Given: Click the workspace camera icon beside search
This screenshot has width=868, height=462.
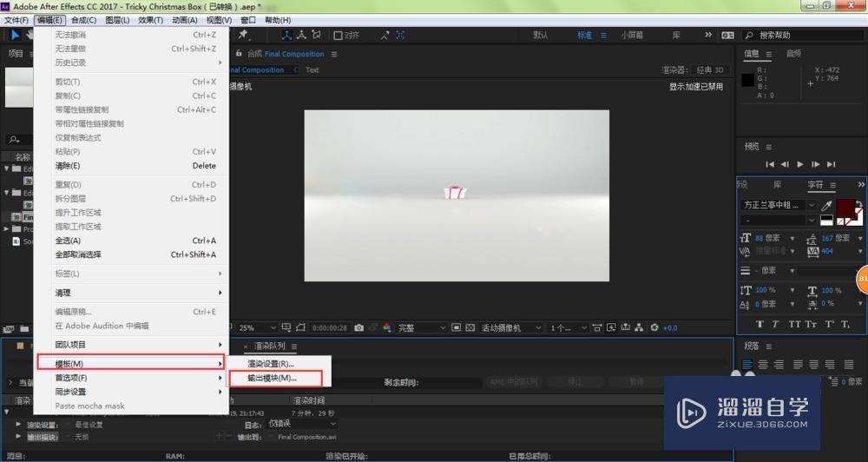Looking at the screenshot, I should 728,36.
